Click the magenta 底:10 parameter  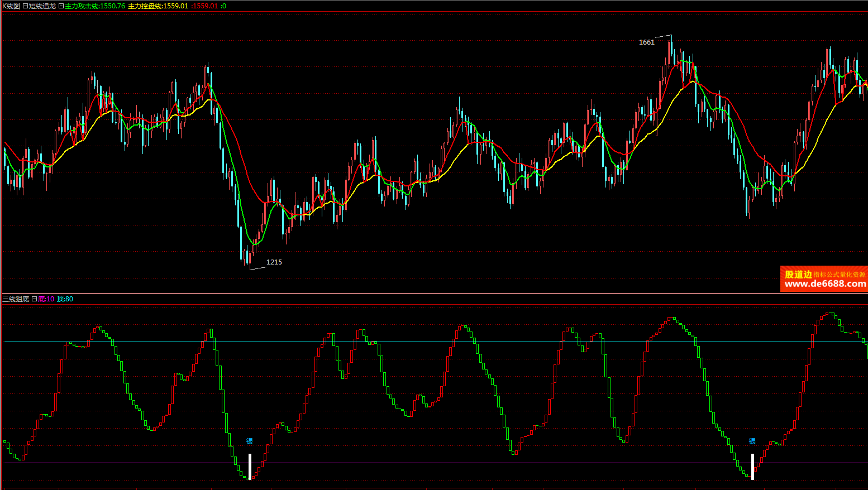(46, 299)
